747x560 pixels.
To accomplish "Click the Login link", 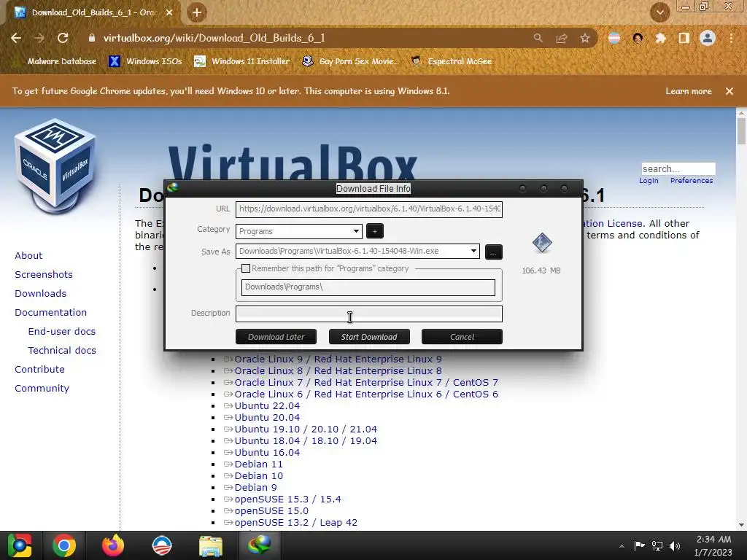I will tap(649, 181).
